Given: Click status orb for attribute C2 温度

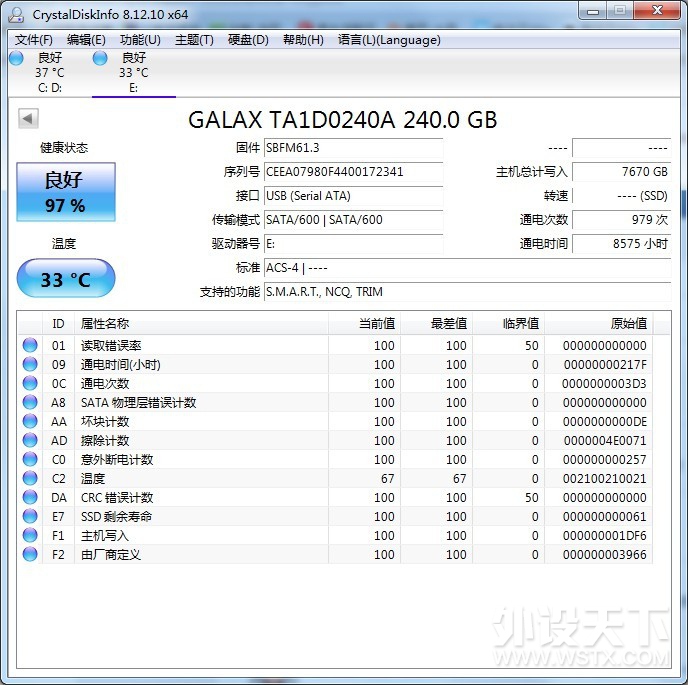Looking at the screenshot, I should point(30,478).
